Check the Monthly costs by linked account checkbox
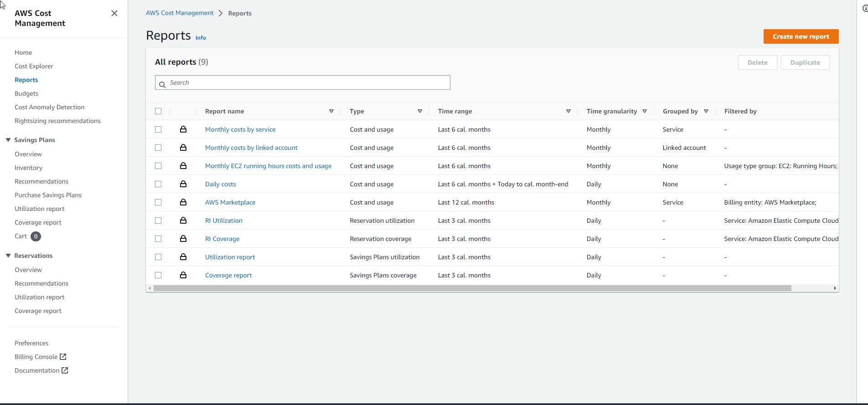 (158, 148)
